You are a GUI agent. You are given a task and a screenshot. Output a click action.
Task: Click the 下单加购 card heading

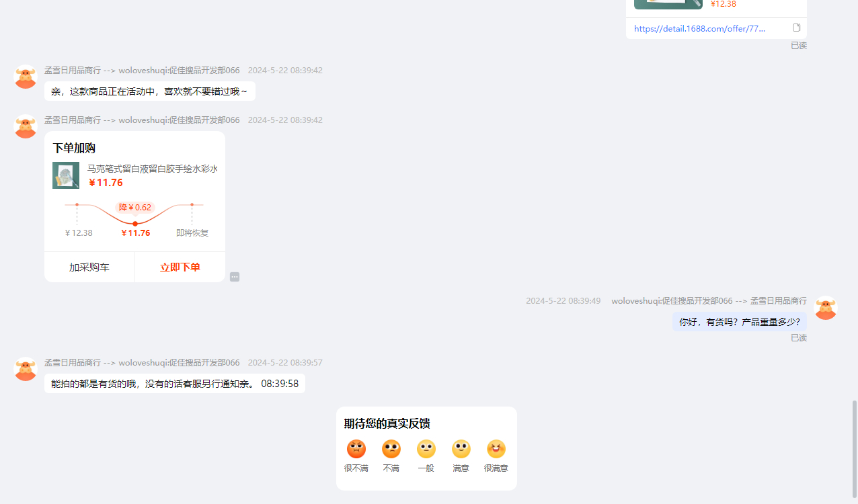(74, 149)
